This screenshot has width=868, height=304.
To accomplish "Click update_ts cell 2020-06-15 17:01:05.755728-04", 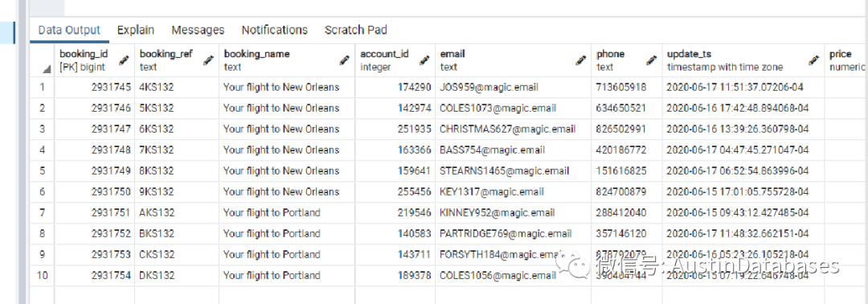I will (x=743, y=191).
